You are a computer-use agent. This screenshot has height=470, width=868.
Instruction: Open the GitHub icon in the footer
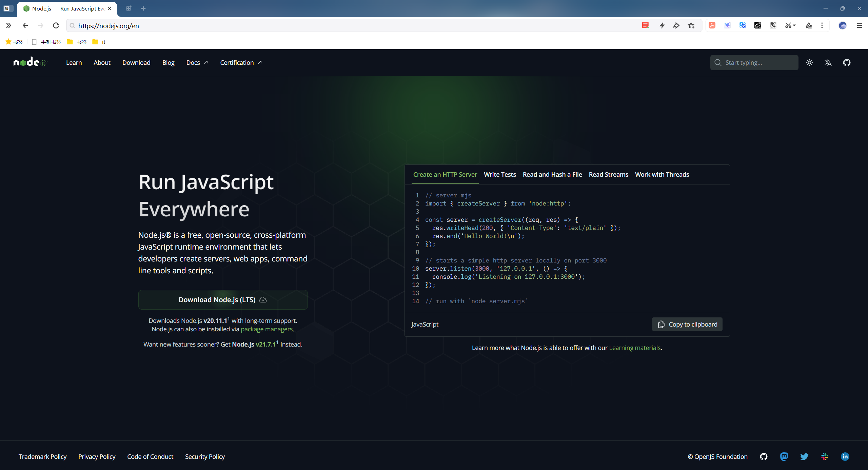click(764, 457)
